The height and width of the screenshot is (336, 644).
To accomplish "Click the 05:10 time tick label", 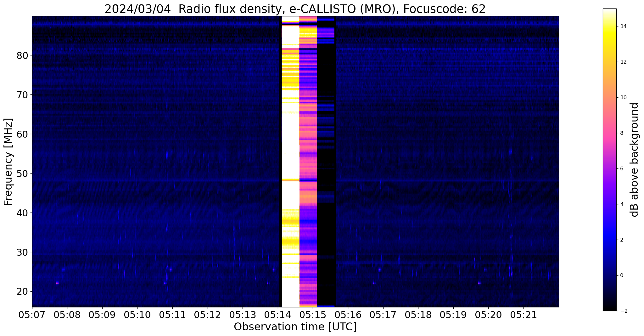I will coord(137,315).
